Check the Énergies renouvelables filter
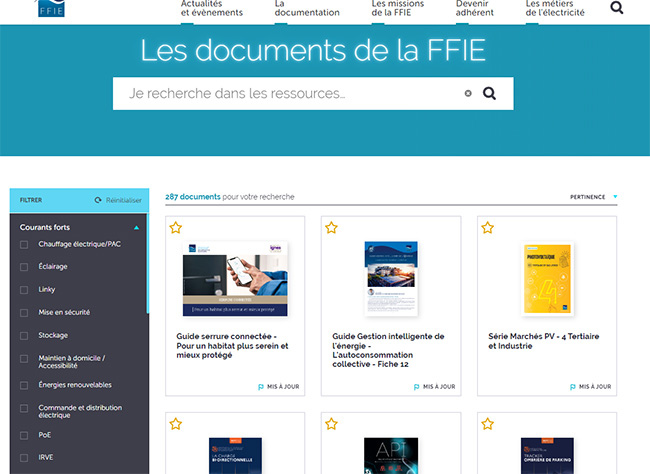Viewport: 650px width, 474px height. click(24, 385)
